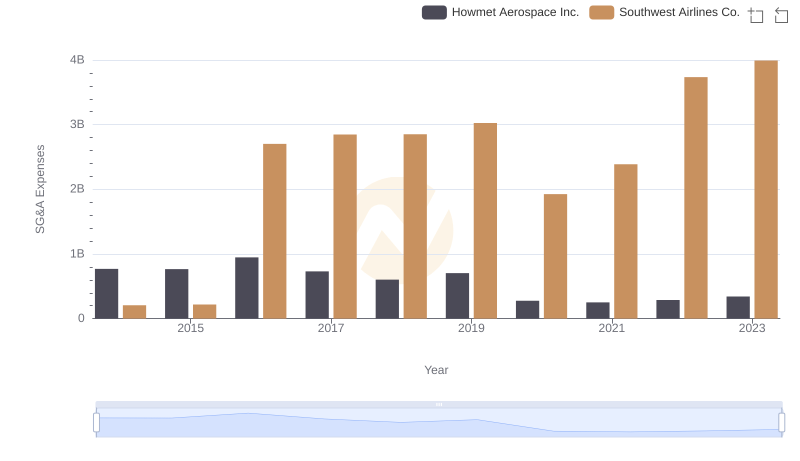Click the Southwest orange legend swatch
Screen dimensions: 800x461
point(602,12)
